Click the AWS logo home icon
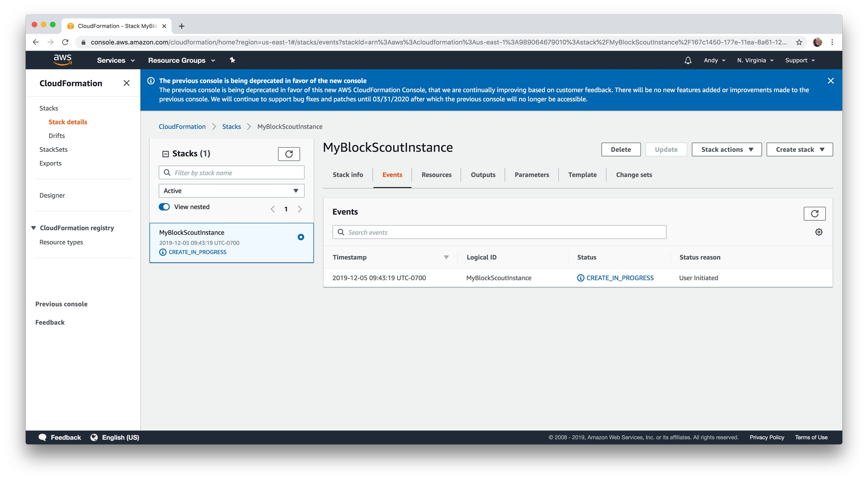Image resolution: width=868 pixels, height=481 pixels. click(63, 60)
